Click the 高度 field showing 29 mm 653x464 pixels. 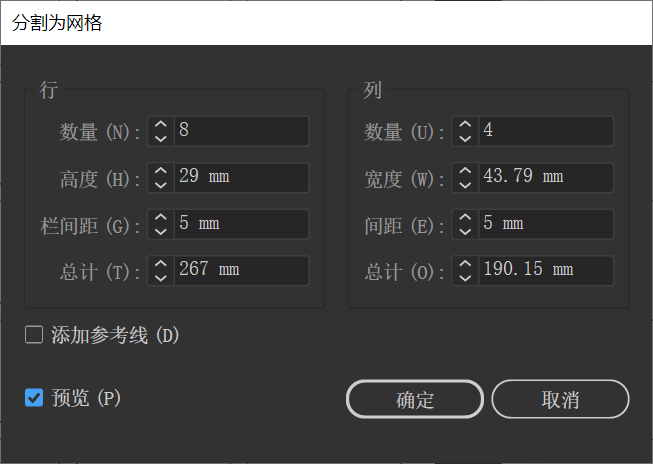pyautogui.click(x=241, y=177)
